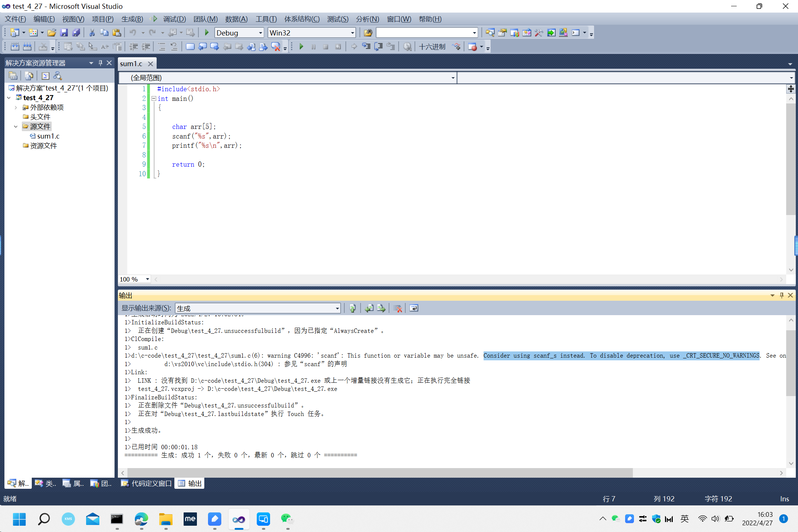Open the 调试(D) debug menu
Viewport: 798px width, 532px height.
pos(174,19)
